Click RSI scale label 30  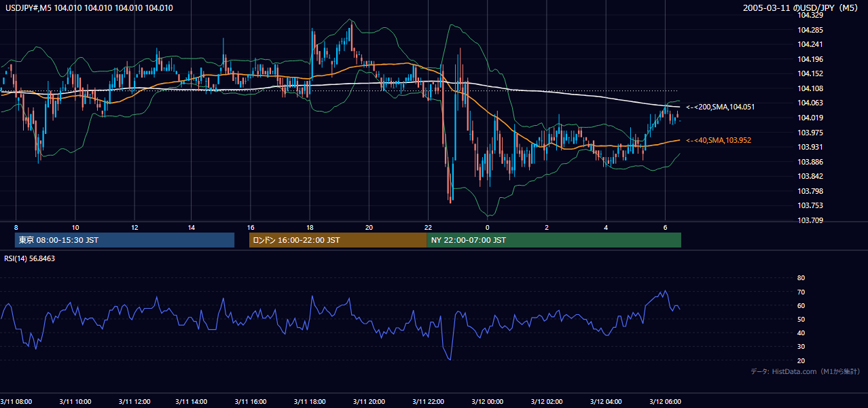pyautogui.click(x=801, y=347)
